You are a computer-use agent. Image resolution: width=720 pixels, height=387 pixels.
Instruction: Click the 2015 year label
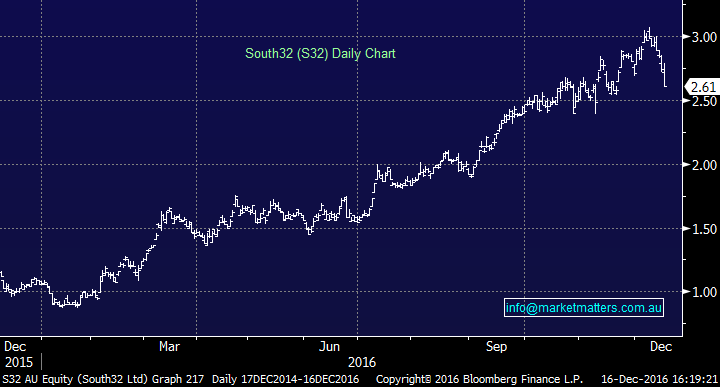point(19,362)
